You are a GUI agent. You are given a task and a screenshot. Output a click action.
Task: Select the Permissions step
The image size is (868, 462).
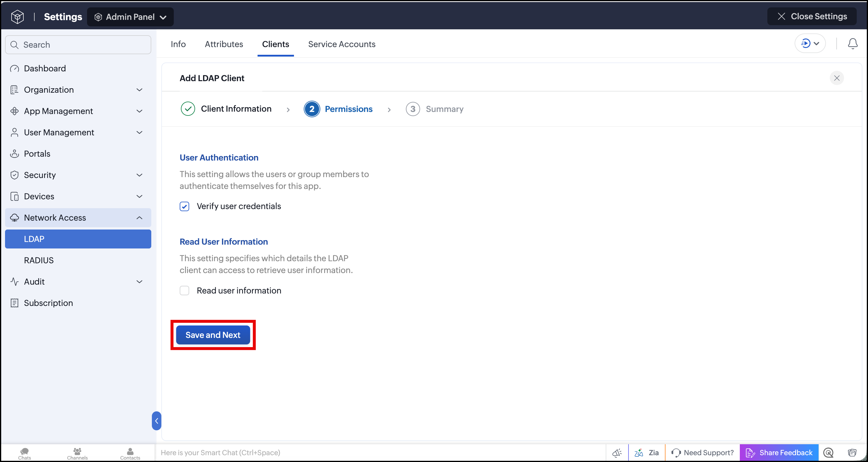[x=338, y=109]
